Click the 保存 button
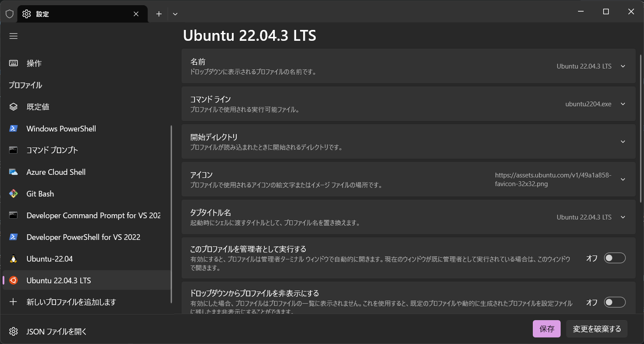 point(547,329)
